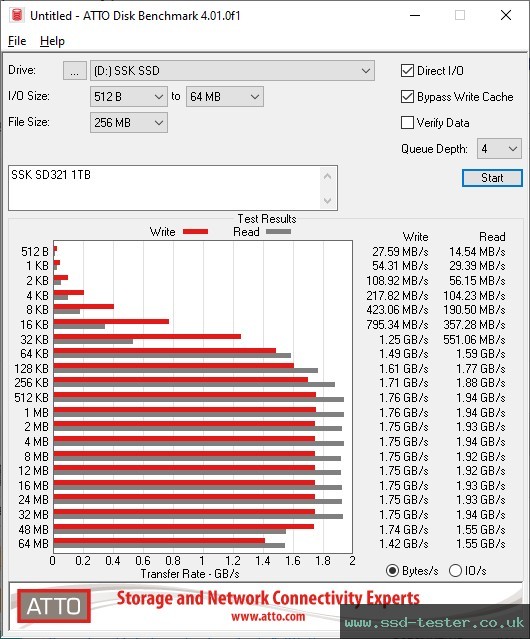Click the 16 KB write value 795.34 MB/s
530x639 pixels.
pyautogui.click(x=397, y=325)
